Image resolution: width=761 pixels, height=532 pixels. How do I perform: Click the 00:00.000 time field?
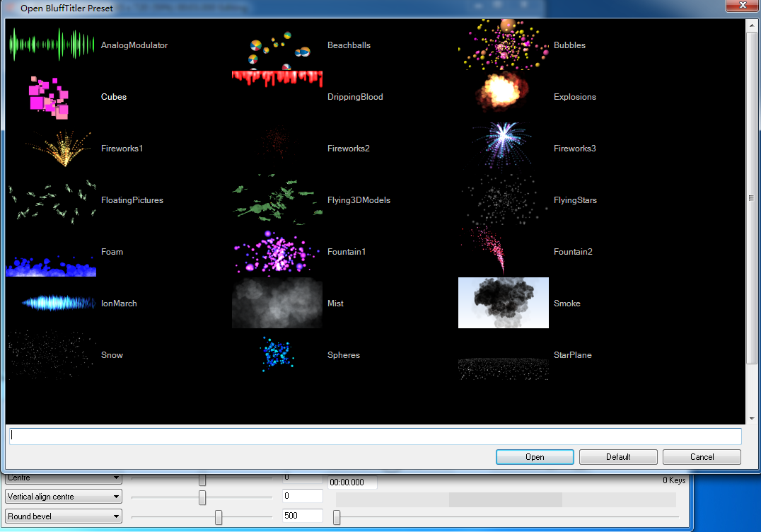click(353, 482)
